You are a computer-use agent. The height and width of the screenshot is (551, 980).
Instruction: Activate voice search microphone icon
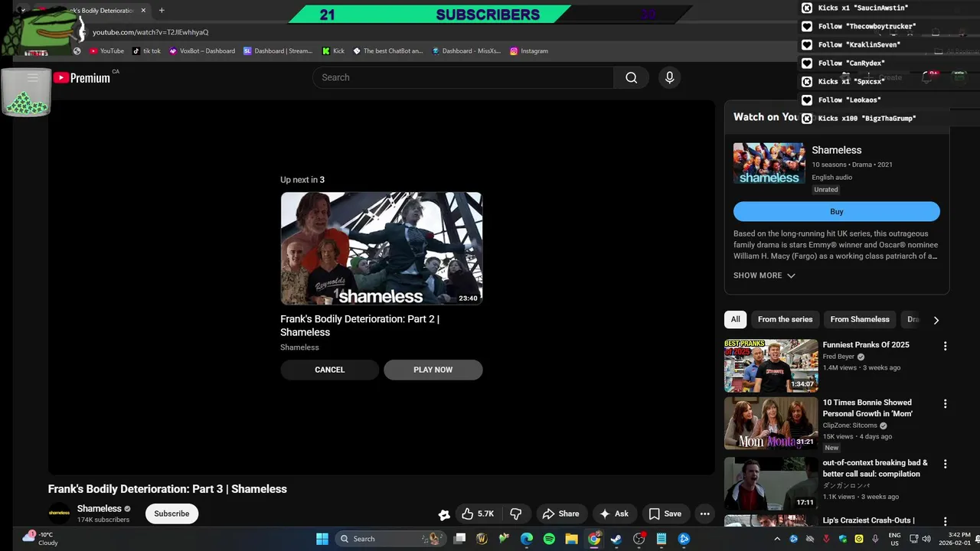[669, 77]
